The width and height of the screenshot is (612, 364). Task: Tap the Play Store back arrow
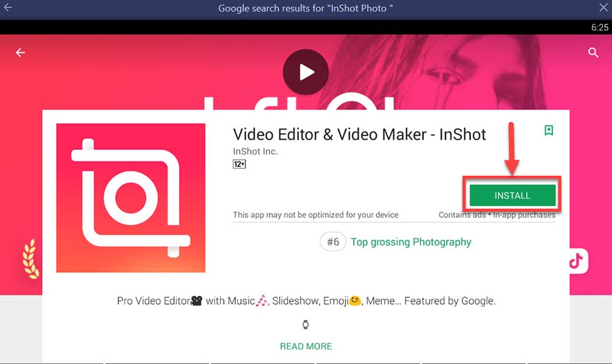point(20,52)
